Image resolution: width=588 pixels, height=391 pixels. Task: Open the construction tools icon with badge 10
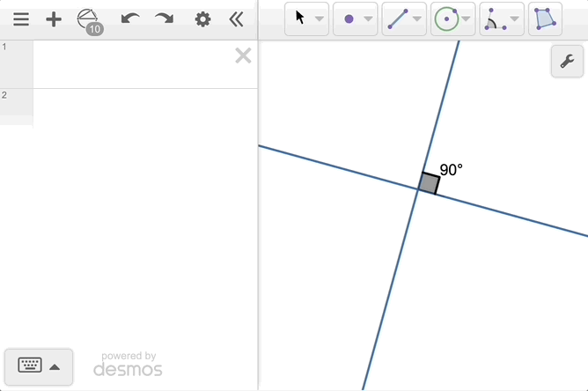tap(89, 20)
